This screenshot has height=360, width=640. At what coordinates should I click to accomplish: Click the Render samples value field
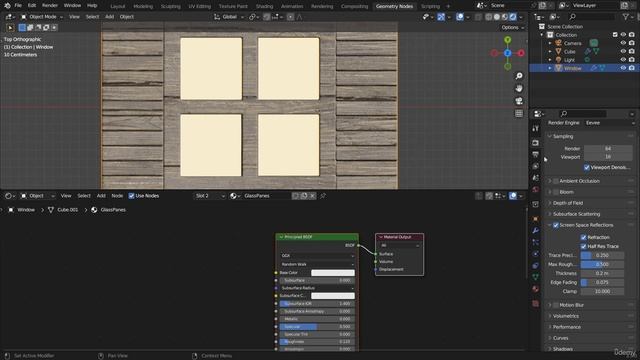[608, 149]
